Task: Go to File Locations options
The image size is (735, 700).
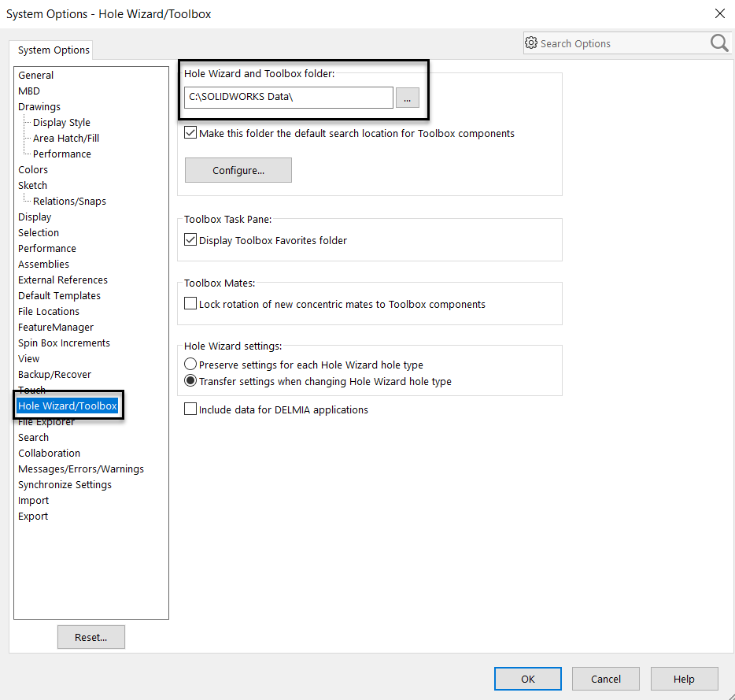Action: click(49, 311)
